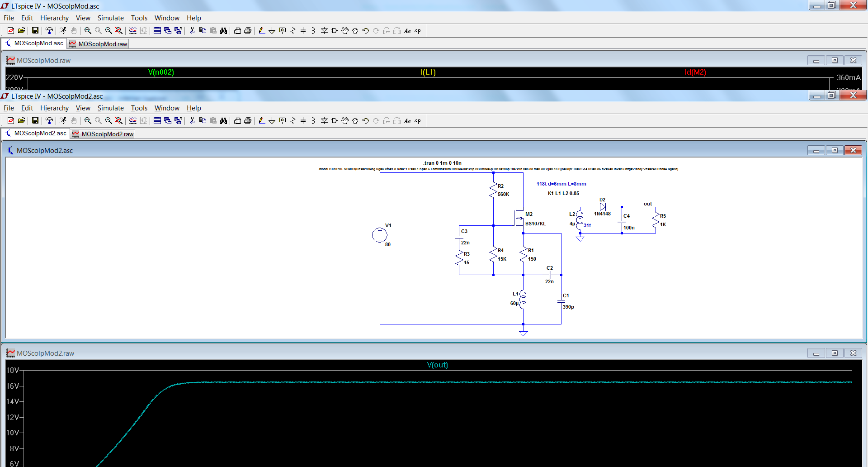Viewport: 868px width, 467px height.
Task: Click Save icon in MOScolpMod2 window toolbar
Action: click(x=35, y=121)
